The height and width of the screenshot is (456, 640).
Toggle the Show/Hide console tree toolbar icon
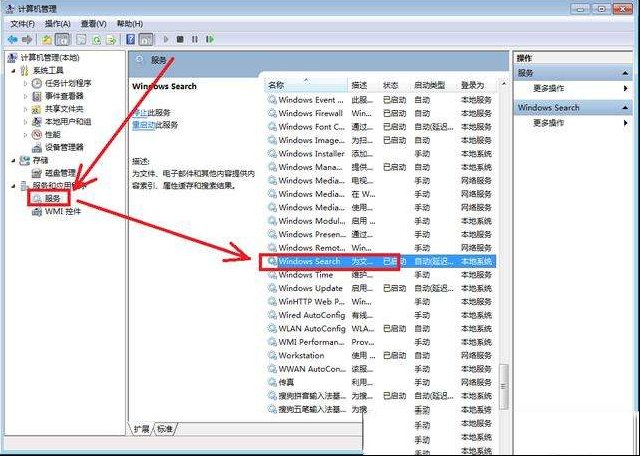(x=62, y=39)
